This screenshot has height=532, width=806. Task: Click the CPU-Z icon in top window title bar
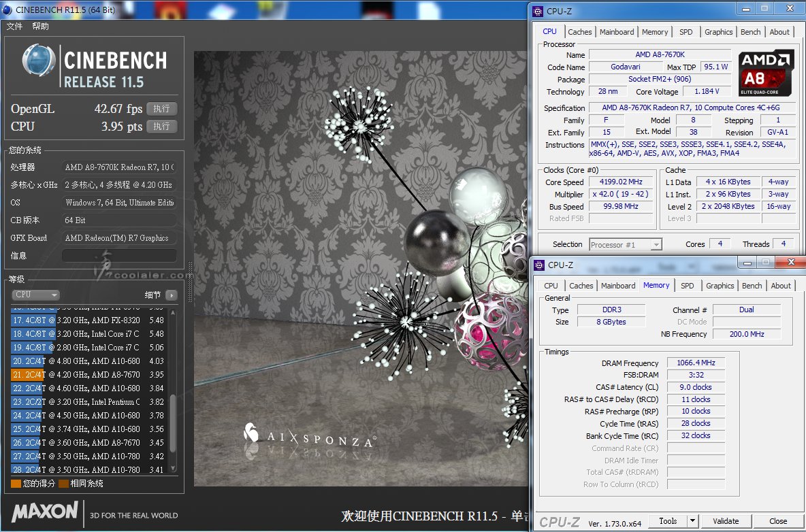(538, 11)
